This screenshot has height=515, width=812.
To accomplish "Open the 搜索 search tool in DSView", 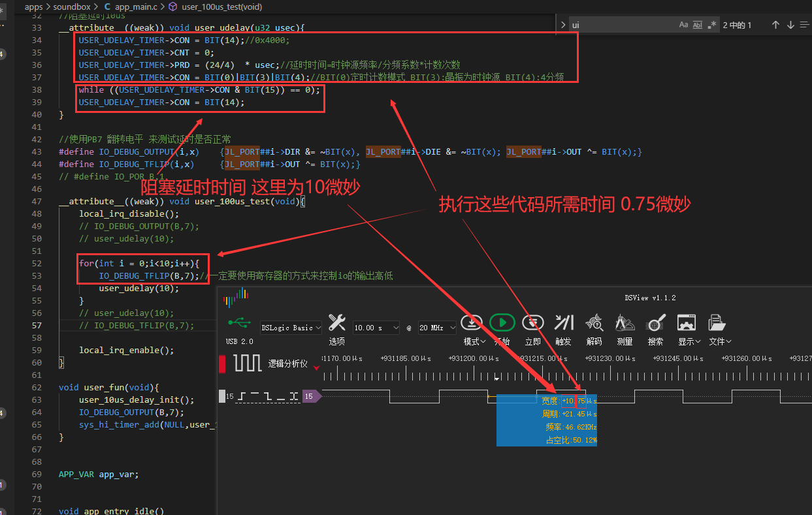I will pos(655,322).
